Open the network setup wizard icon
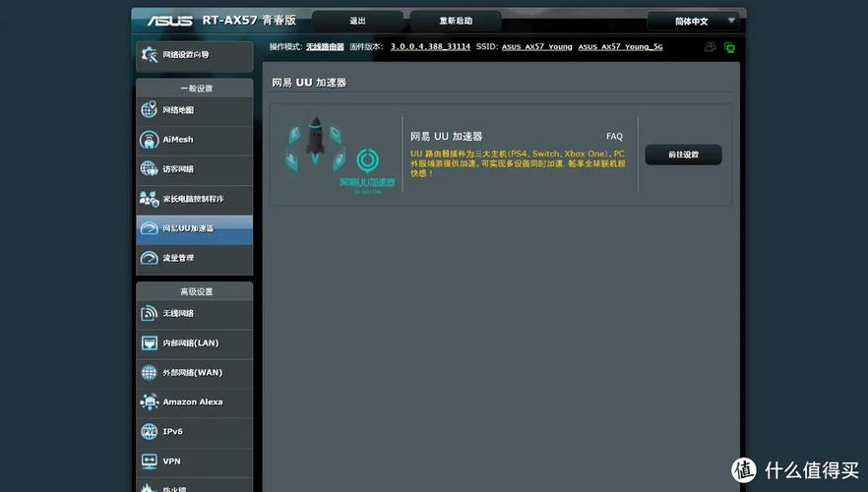 pos(149,55)
